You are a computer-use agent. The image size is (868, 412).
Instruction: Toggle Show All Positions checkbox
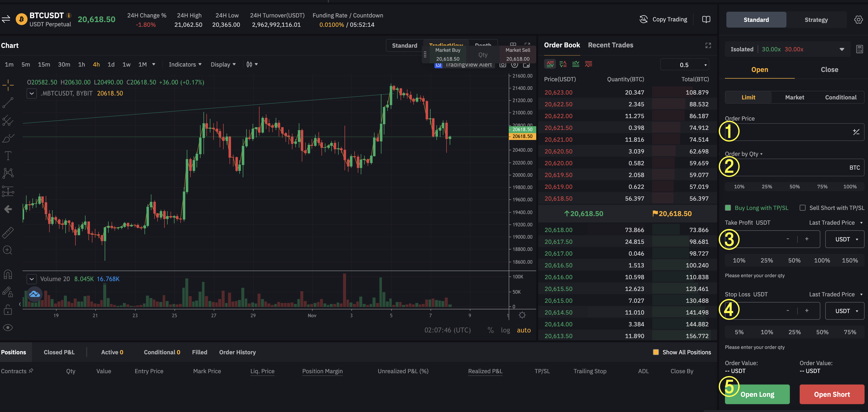coord(656,352)
